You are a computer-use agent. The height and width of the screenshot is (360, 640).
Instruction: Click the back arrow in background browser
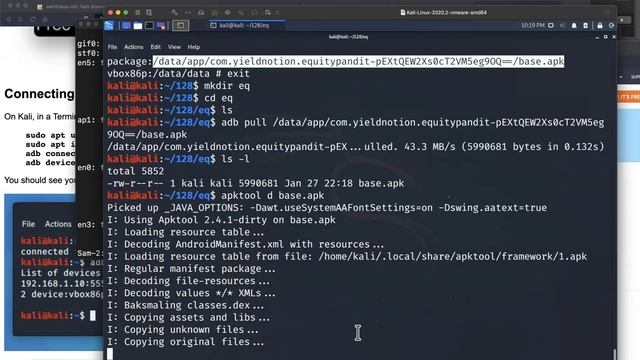pos(8,19)
